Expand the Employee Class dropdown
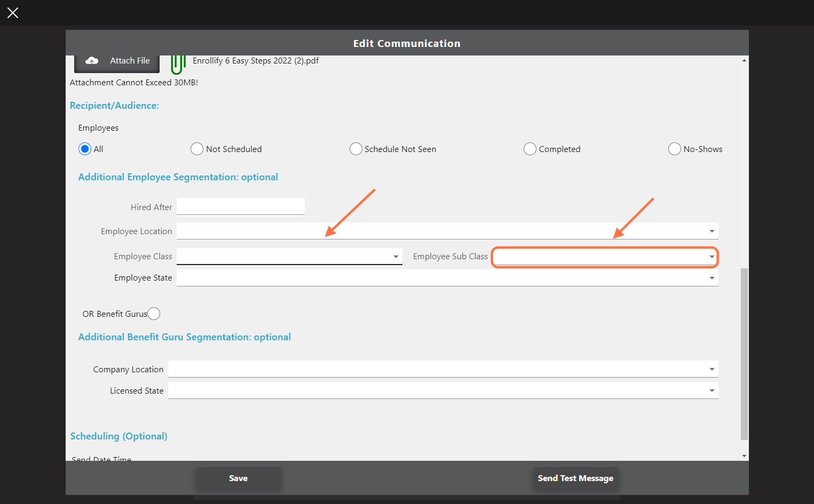The width and height of the screenshot is (814, 504). click(289, 257)
